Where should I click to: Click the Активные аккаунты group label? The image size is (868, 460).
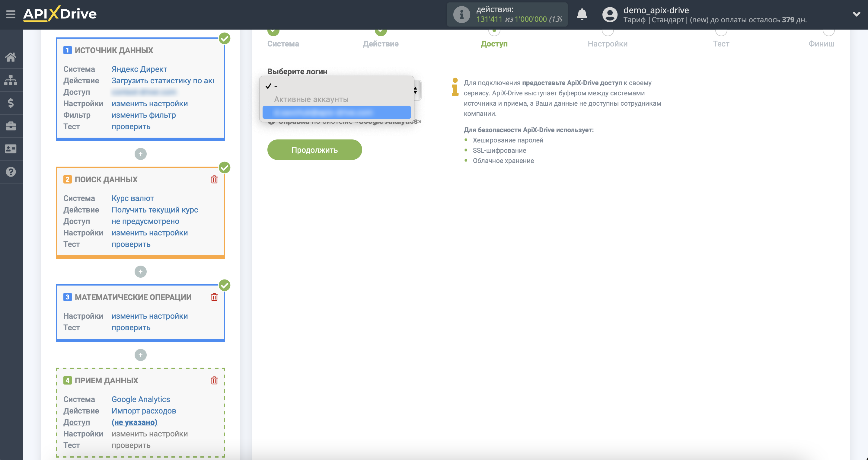point(311,99)
